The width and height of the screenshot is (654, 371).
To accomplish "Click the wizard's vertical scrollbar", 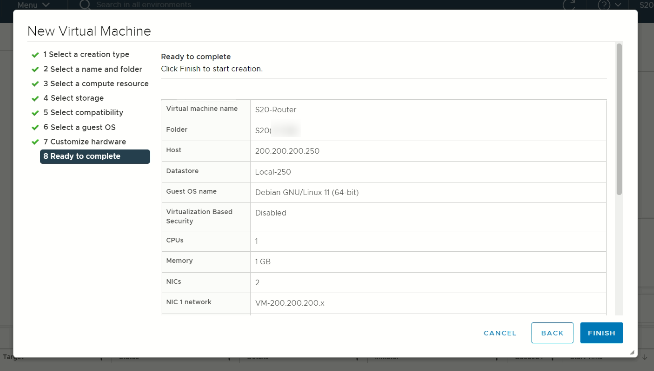I will (x=619, y=119).
